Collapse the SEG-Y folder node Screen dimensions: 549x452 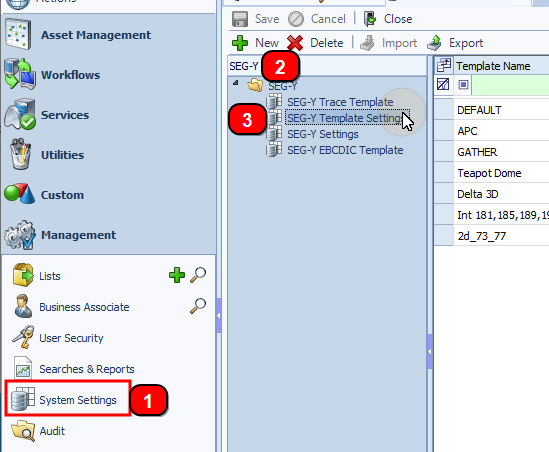click(x=236, y=83)
